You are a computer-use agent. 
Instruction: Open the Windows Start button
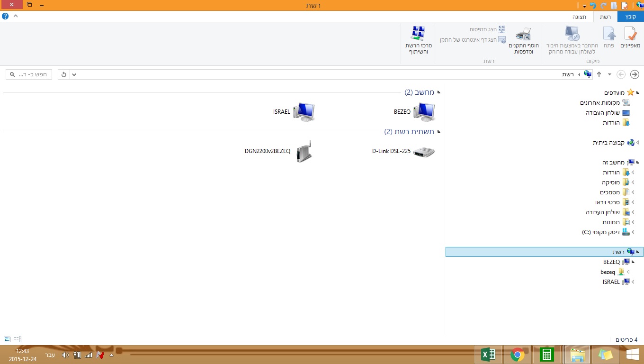pyautogui.click(x=632, y=355)
